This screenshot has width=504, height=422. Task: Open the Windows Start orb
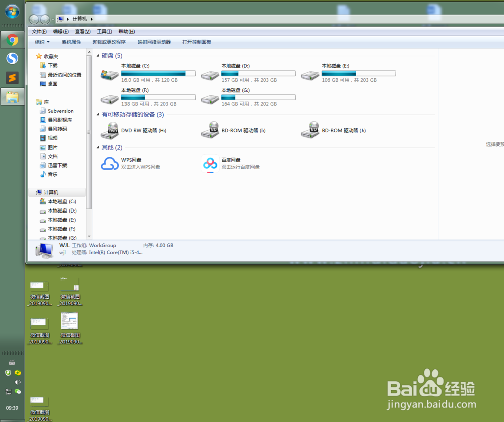coord(12,12)
